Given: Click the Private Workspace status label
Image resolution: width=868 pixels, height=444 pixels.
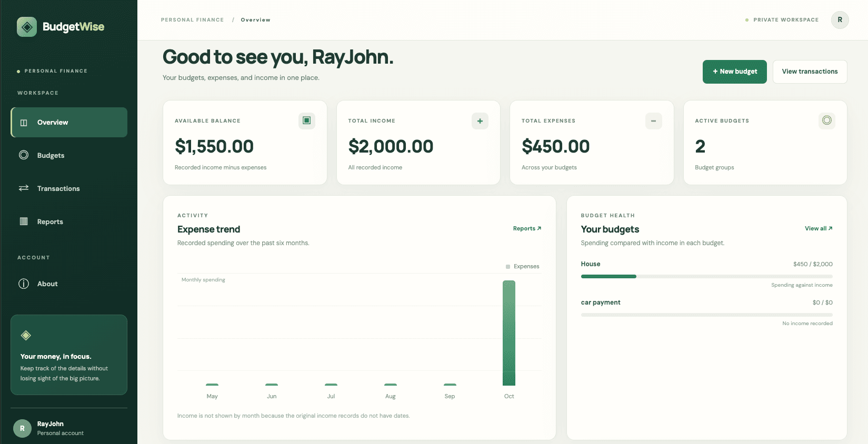Looking at the screenshot, I should pyautogui.click(x=782, y=20).
